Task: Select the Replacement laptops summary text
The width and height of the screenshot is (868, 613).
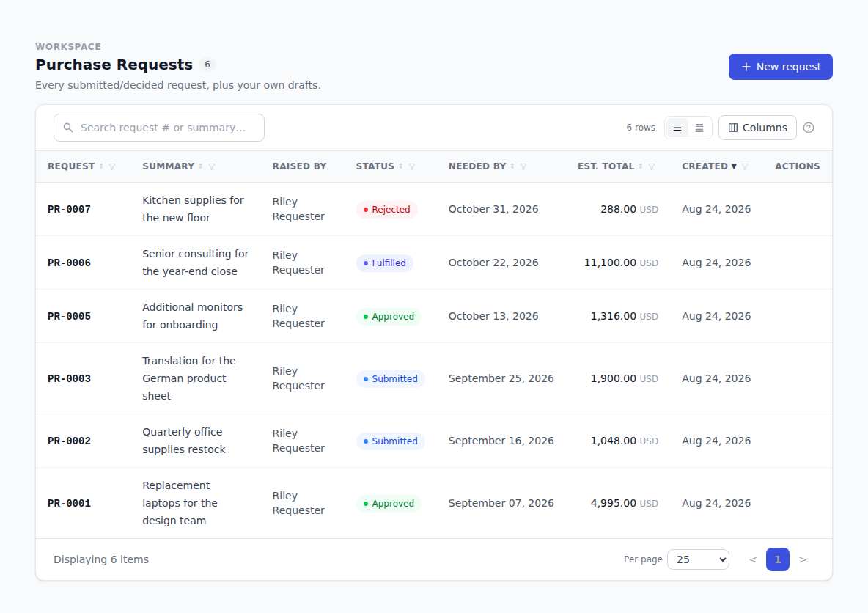Action: (x=180, y=503)
